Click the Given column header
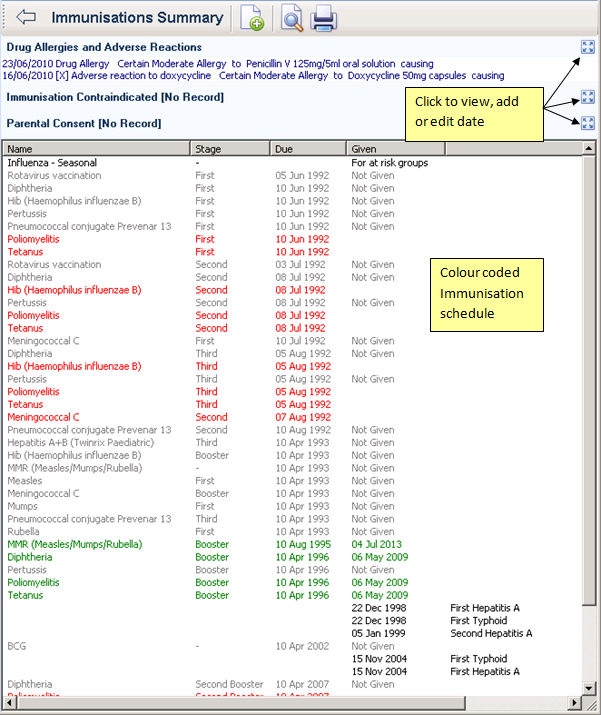Image resolution: width=601 pixels, height=715 pixels. click(395, 149)
